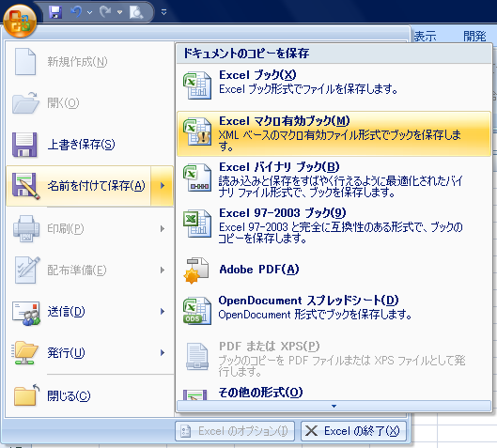Click the その他の形式 save icon

point(194,394)
